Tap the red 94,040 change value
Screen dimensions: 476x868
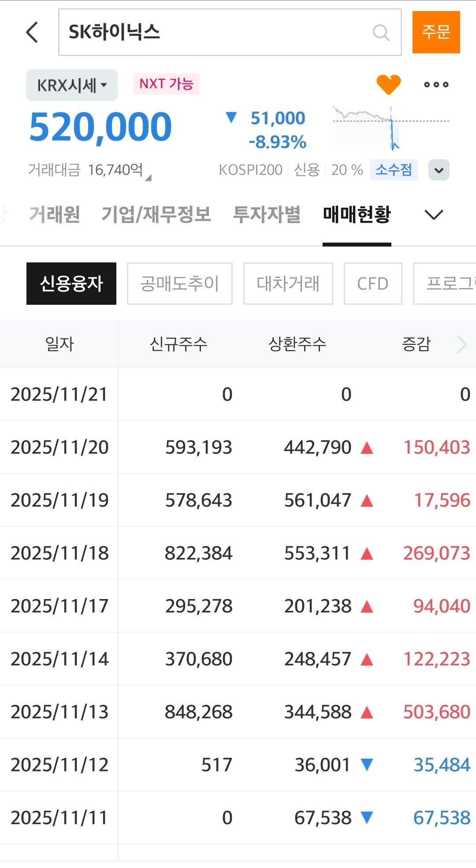pyautogui.click(x=442, y=606)
